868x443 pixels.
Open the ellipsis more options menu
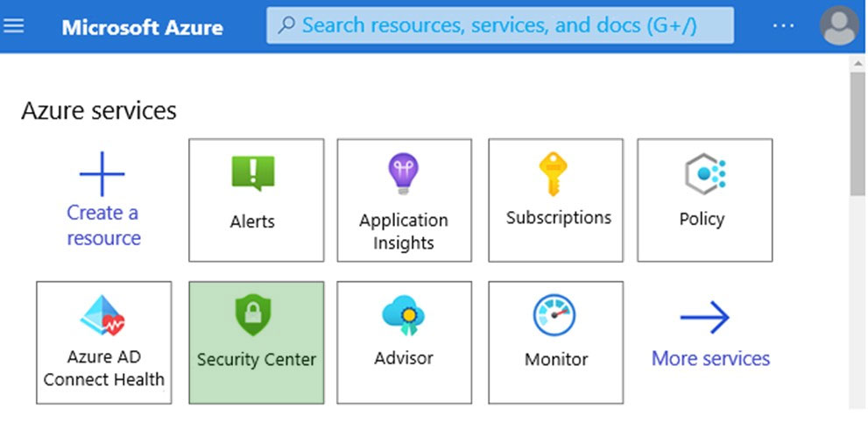click(783, 25)
